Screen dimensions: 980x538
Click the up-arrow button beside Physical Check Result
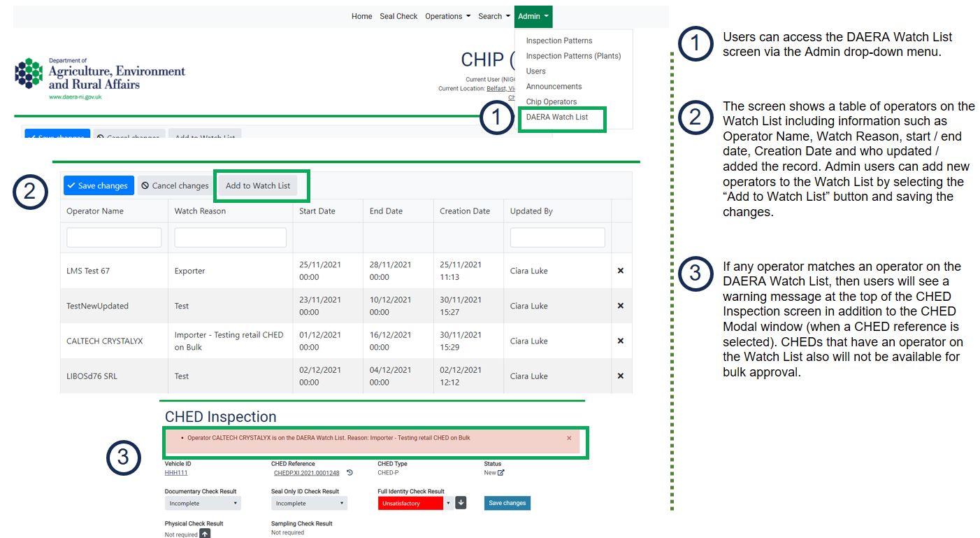tap(205, 534)
